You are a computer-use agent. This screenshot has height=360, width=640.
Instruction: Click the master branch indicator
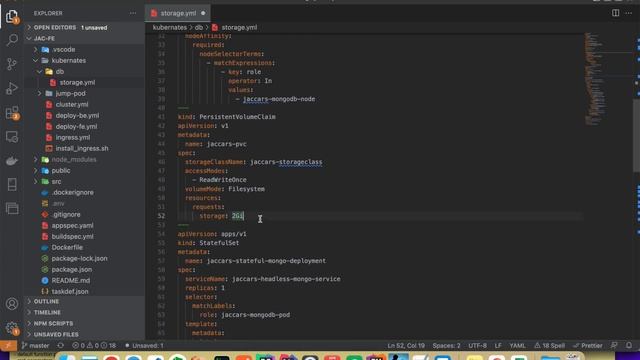[36, 346]
